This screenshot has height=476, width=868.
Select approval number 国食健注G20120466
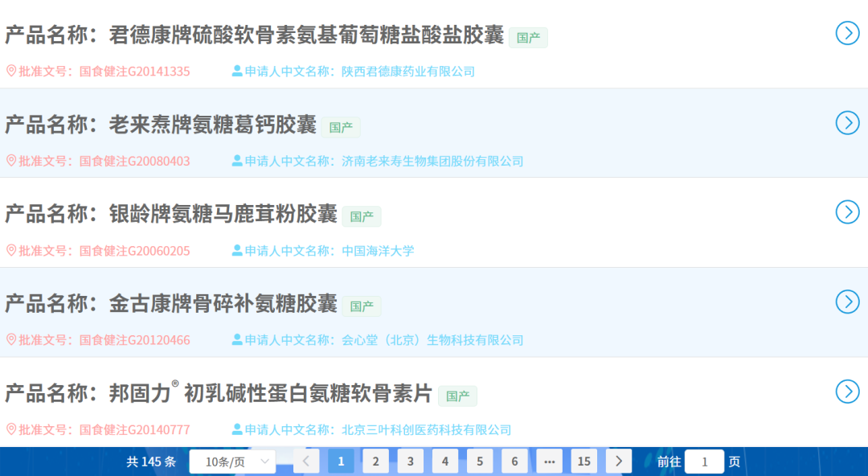(134, 340)
